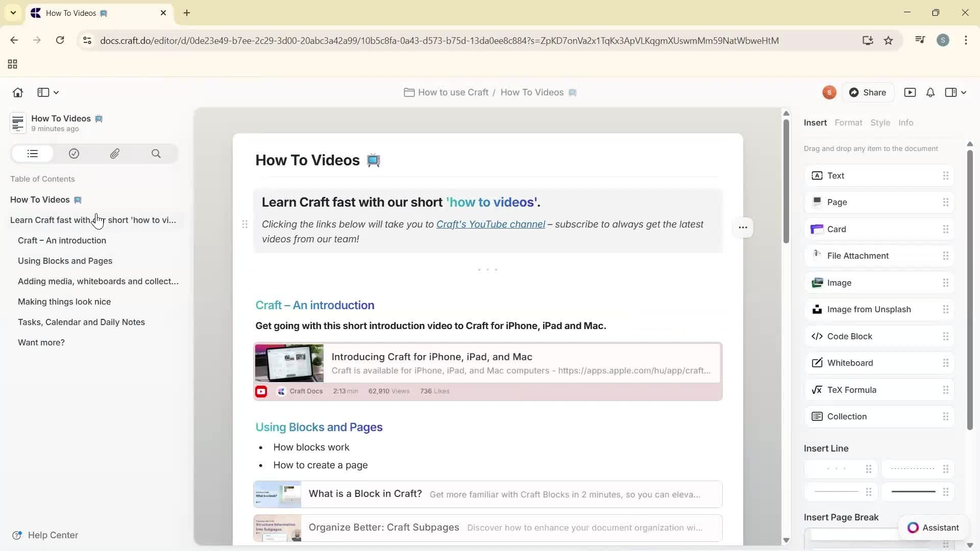The width and height of the screenshot is (980, 551).
Task: Open the sidebar view dropdown chevron
Action: click(x=55, y=92)
